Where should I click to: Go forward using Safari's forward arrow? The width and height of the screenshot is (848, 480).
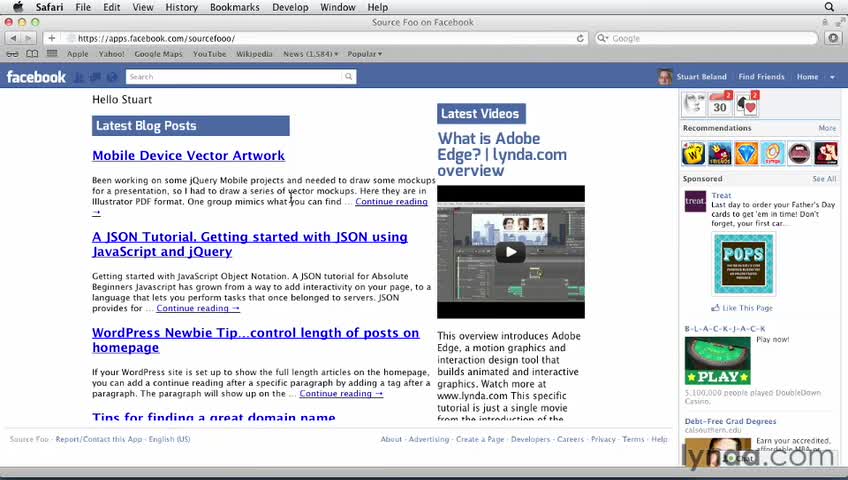pyautogui.click(x=29, y=38)
